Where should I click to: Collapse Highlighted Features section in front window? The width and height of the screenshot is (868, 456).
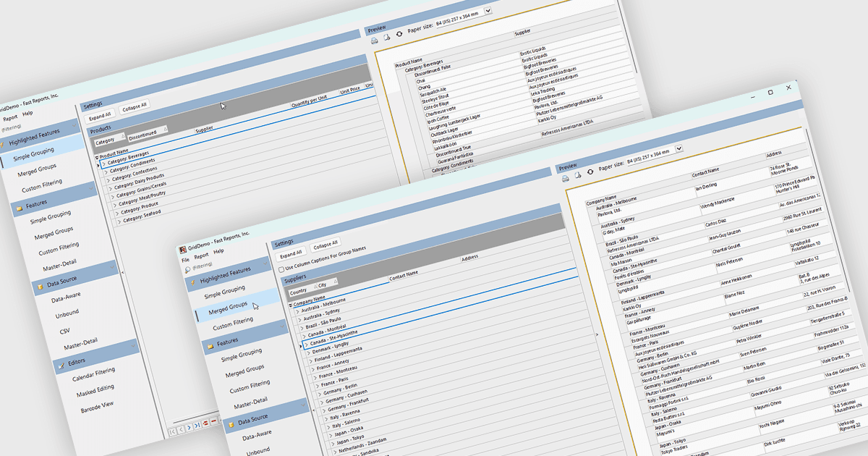tap(264, 263)
